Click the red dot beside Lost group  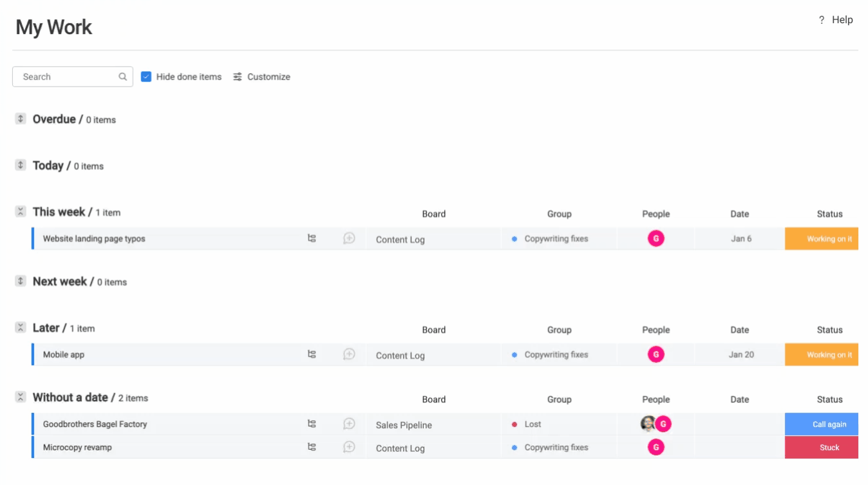514,424
